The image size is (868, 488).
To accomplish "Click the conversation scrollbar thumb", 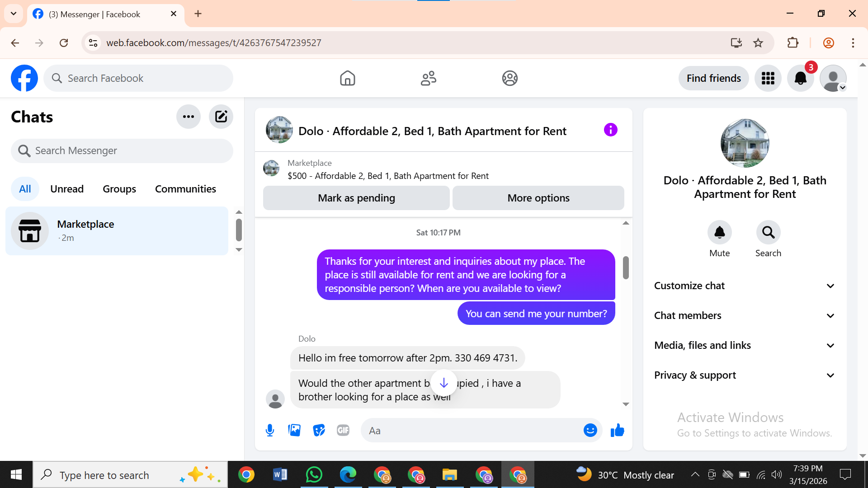I will pyautogui.click(x=626, y=267).
